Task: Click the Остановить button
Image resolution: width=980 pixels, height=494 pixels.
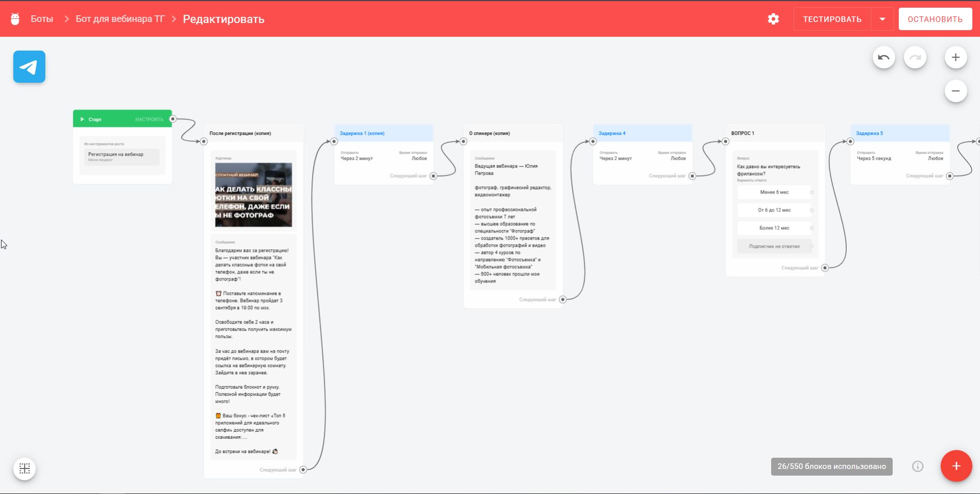Action: (x=935, y=19)
